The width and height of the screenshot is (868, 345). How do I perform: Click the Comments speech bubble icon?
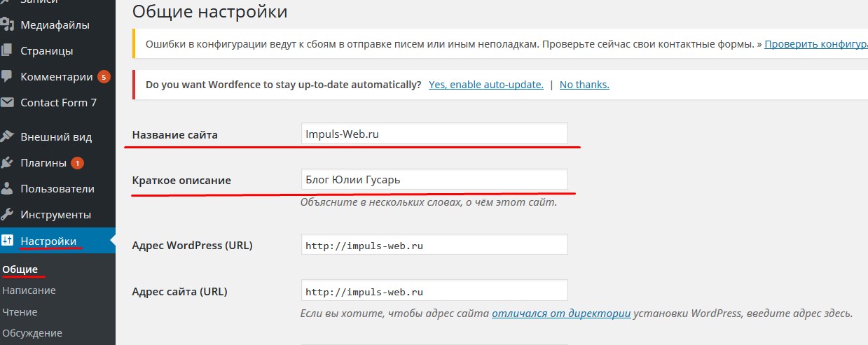pyautogui.click(x=7, y=76)
